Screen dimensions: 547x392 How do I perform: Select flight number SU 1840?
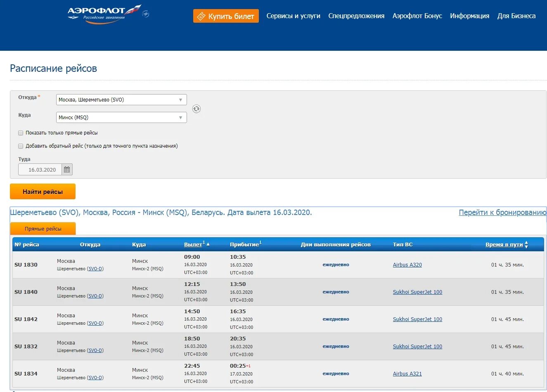26,292
